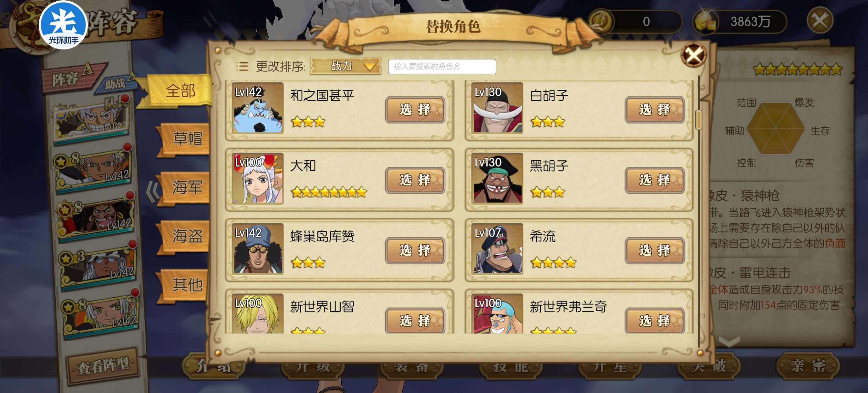Choose 和之国甚平 with its 选择 button
The width and height of the screenshot is (868, 393).
pos(415,110)
